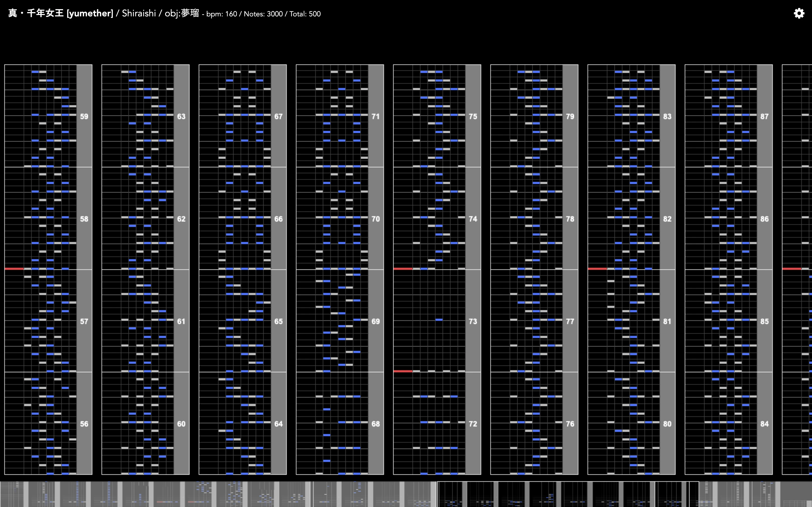Click the red marker at measure 72's top
812x507 pixels.
403,371
